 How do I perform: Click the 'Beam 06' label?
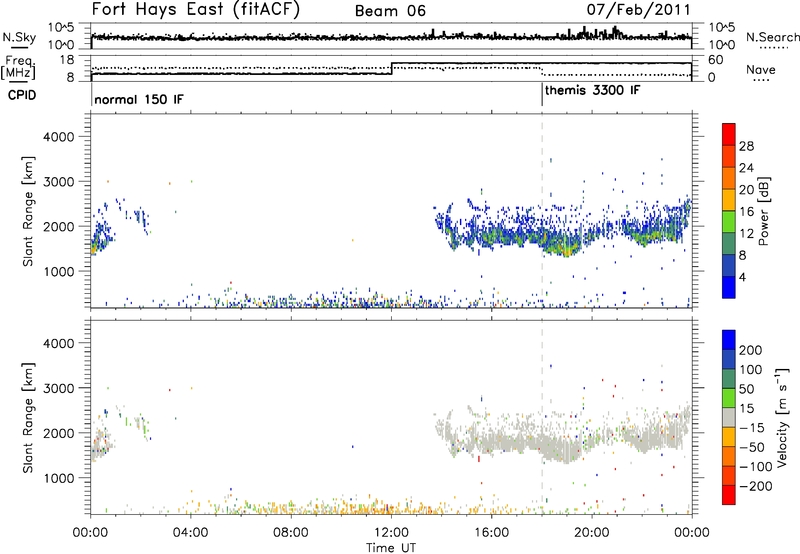tap(390, 11)
